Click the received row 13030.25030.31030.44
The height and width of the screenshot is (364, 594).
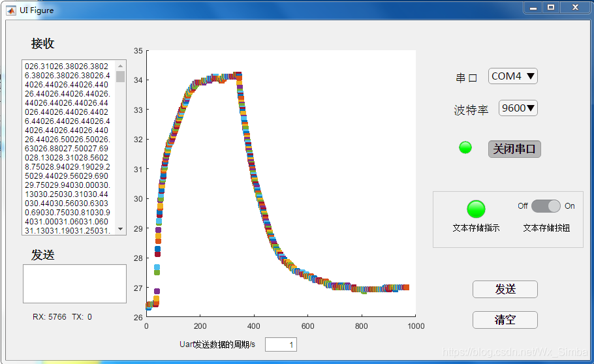tap(67, 194)
